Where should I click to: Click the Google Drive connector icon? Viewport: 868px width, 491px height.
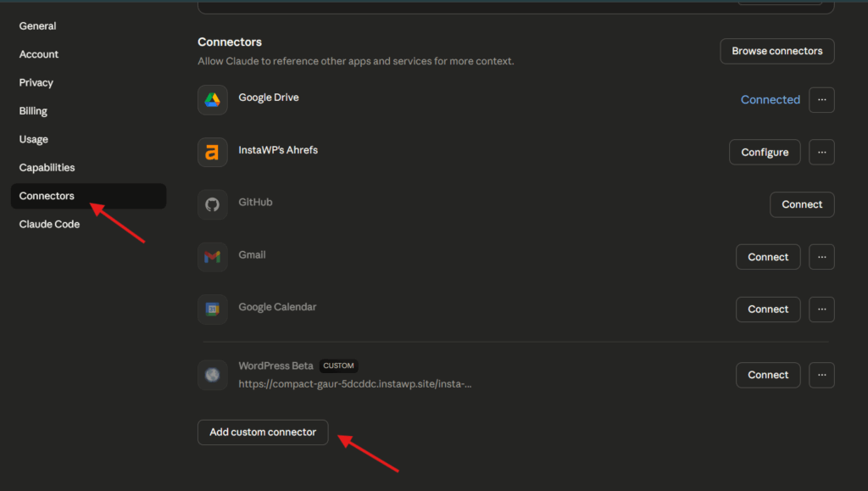213,99
